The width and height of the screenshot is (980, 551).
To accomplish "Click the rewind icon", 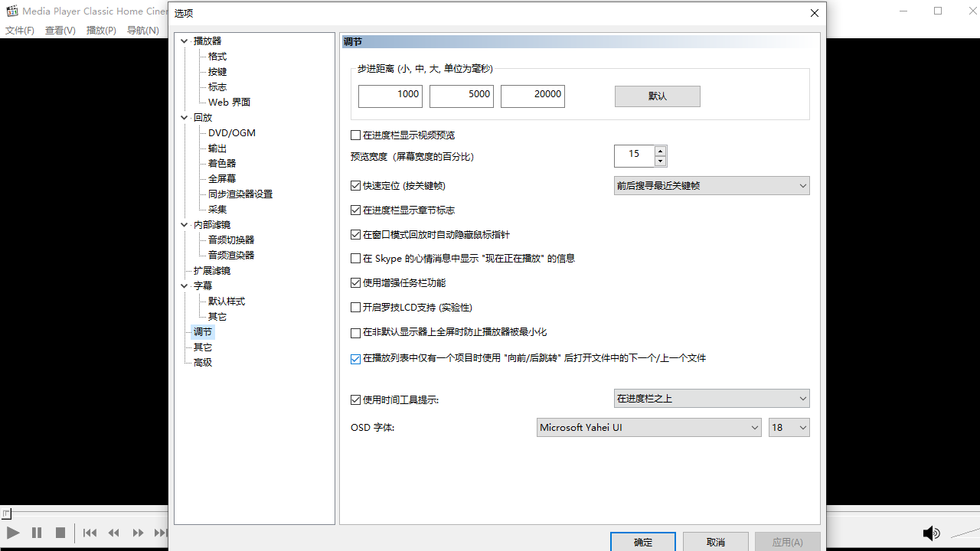I will click(113, 533).
